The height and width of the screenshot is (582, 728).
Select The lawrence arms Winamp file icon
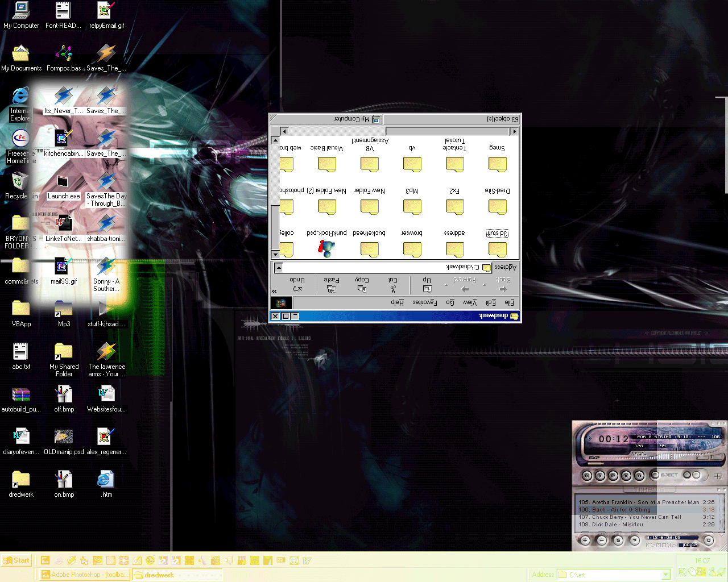[106, 360]
